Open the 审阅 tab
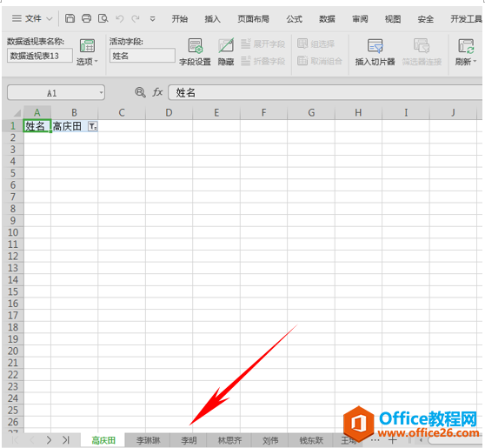 tap(360, 19)
